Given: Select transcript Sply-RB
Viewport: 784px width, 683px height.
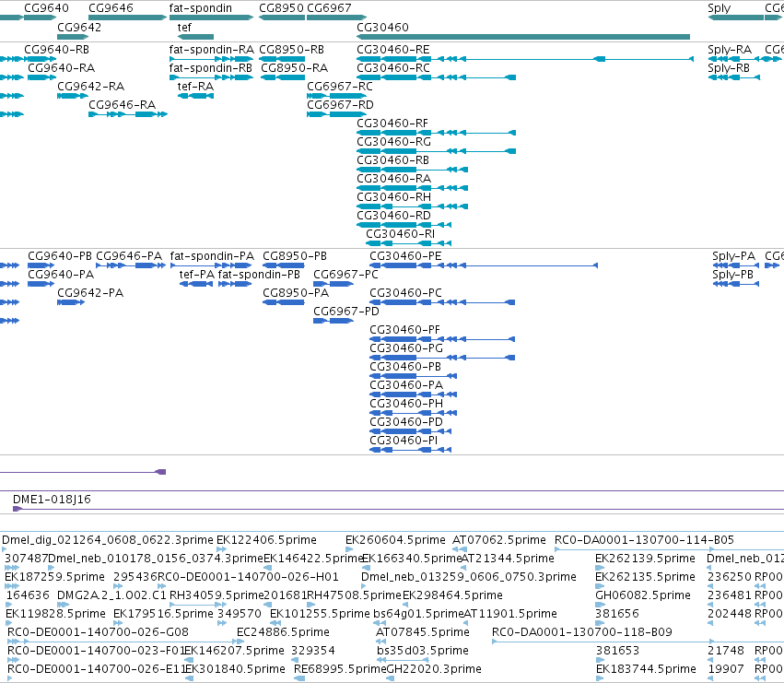Looking at the screenshot, I should [729, 68].
